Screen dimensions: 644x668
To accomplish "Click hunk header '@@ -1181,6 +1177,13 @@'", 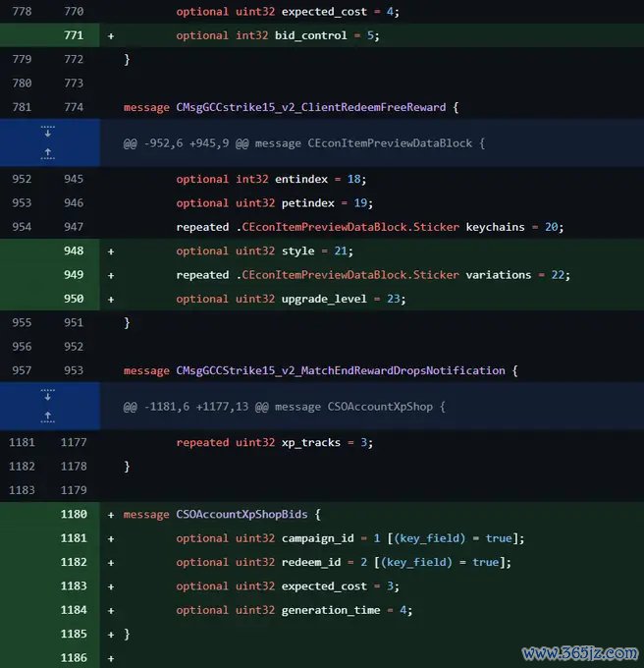I will click(195, 407).
